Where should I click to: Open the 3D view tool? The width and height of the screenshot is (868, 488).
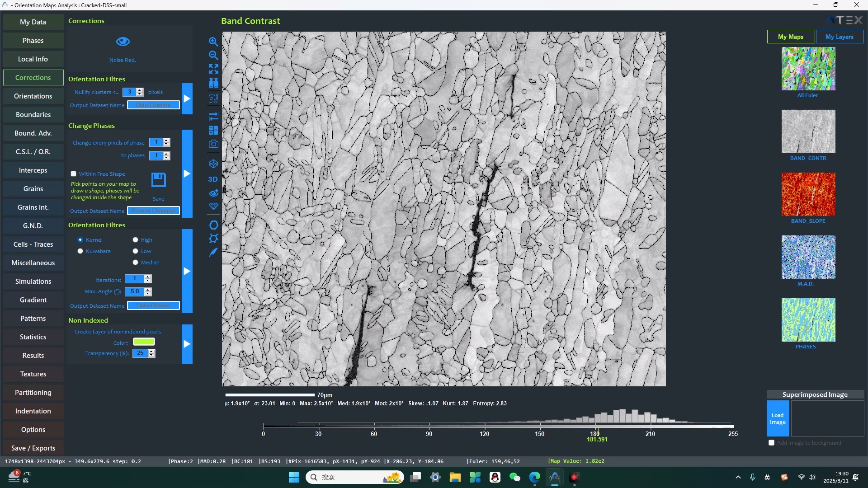coord(213,179)
